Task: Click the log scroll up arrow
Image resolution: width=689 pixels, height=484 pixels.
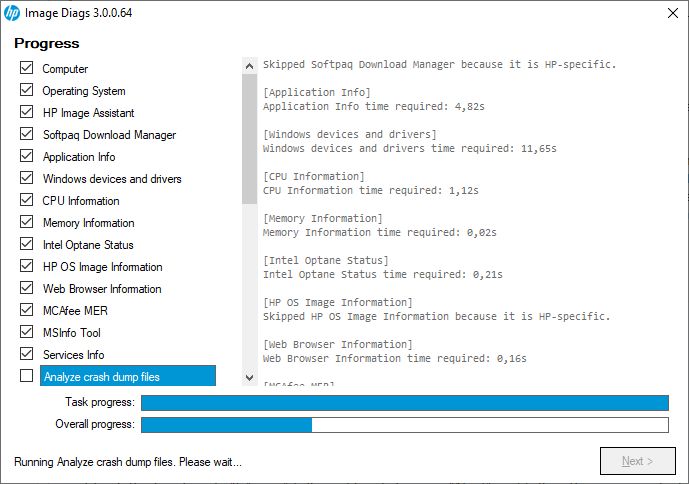Action: point(250,66)
